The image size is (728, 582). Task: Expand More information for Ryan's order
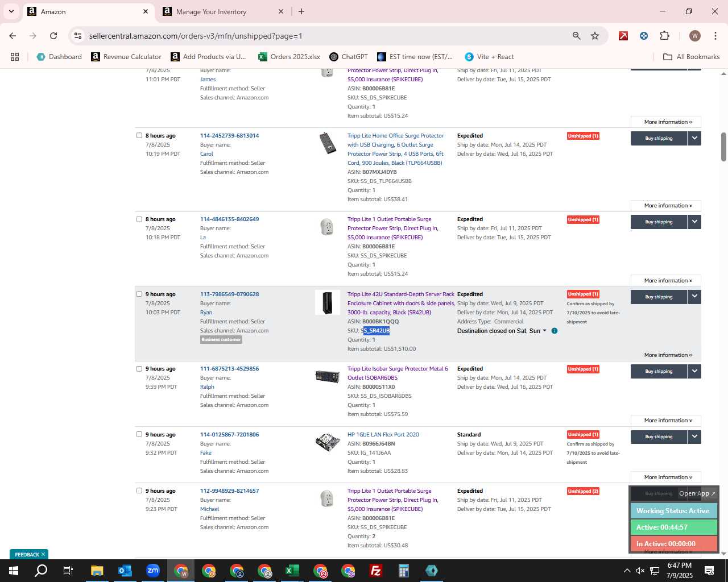665,355
